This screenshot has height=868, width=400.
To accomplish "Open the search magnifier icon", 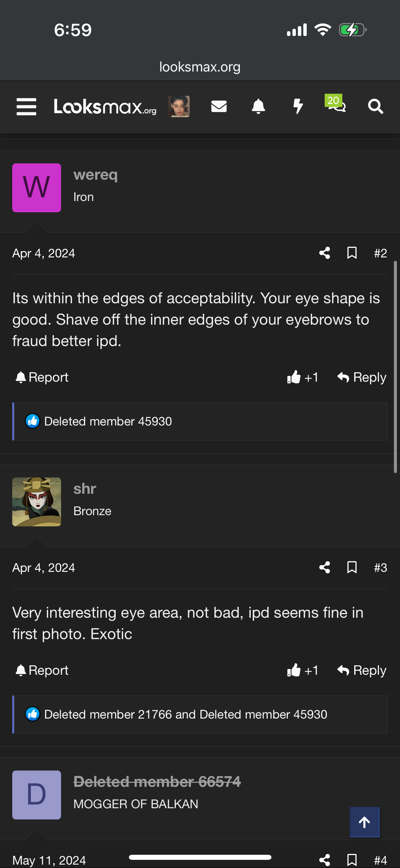I will tap(376, 107).
